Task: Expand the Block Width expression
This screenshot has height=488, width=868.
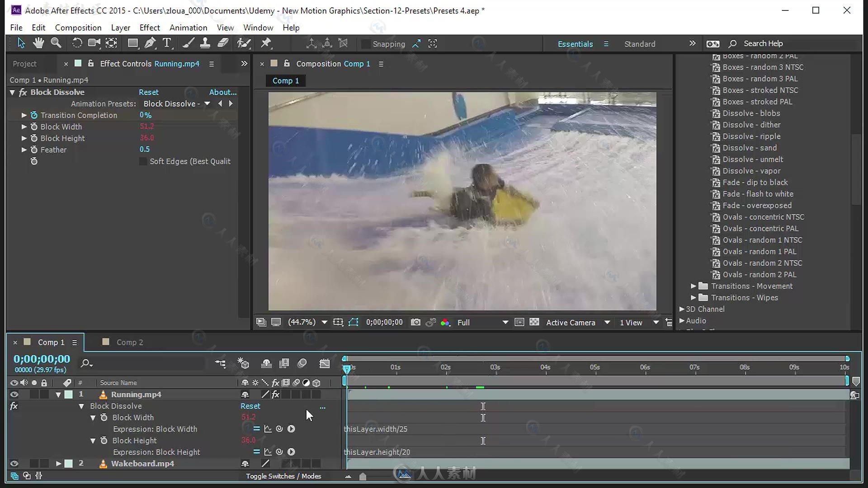Action: [x=92, y=417]
